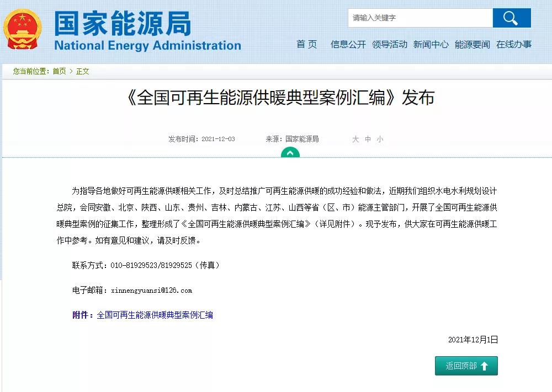Click the national emblem logo
552x392 pixels.
(23, 29)
